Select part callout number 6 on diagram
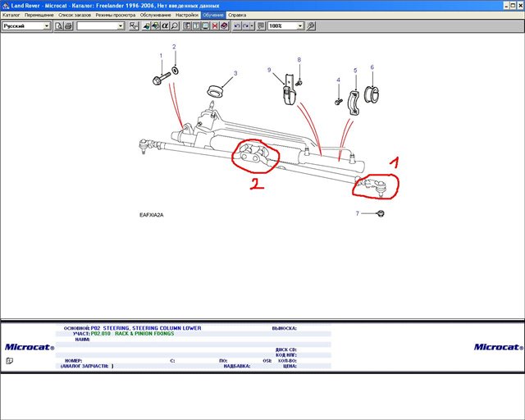 click(x=372, y=67)
